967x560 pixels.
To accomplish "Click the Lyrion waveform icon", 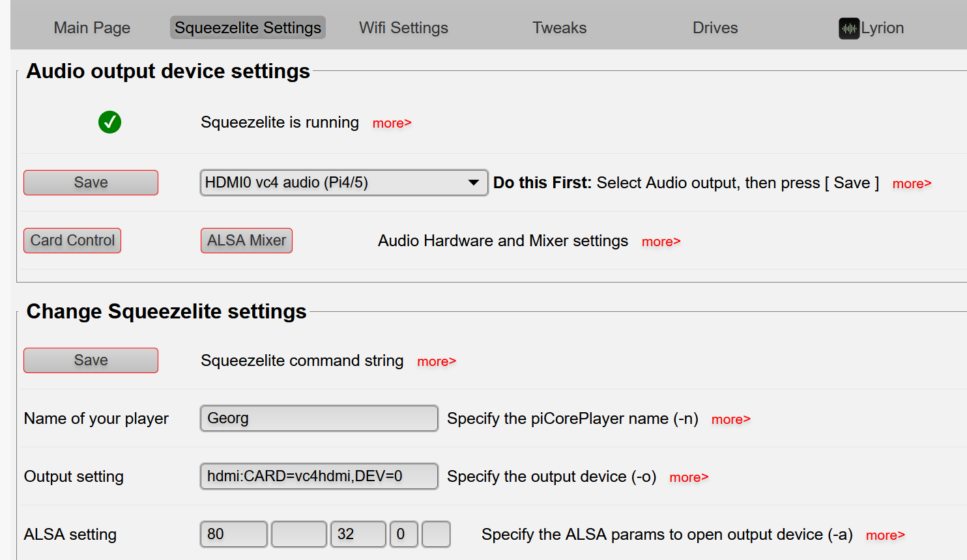I will coord(849,29).
